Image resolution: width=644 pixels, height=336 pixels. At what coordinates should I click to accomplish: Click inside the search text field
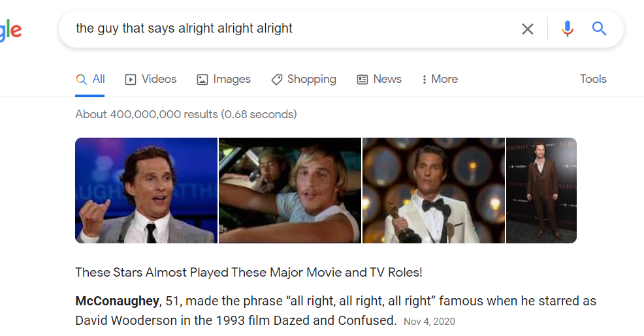287,29
